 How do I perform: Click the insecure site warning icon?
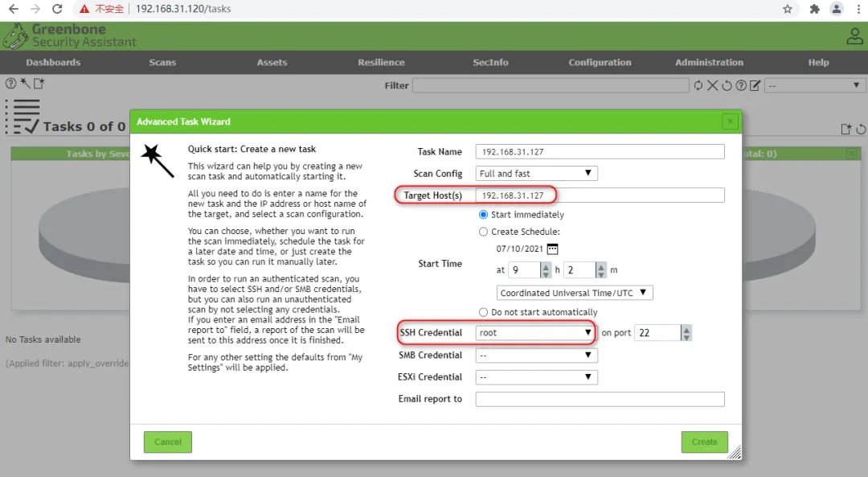coord(84,9)
